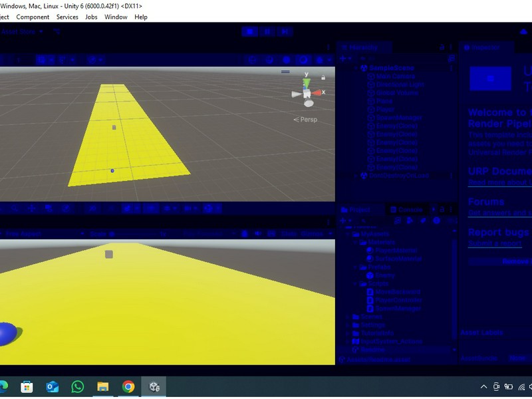This screenshot has width=532, height=399.
Task: Click the Step frame button
Action: (x=284, y=31)
